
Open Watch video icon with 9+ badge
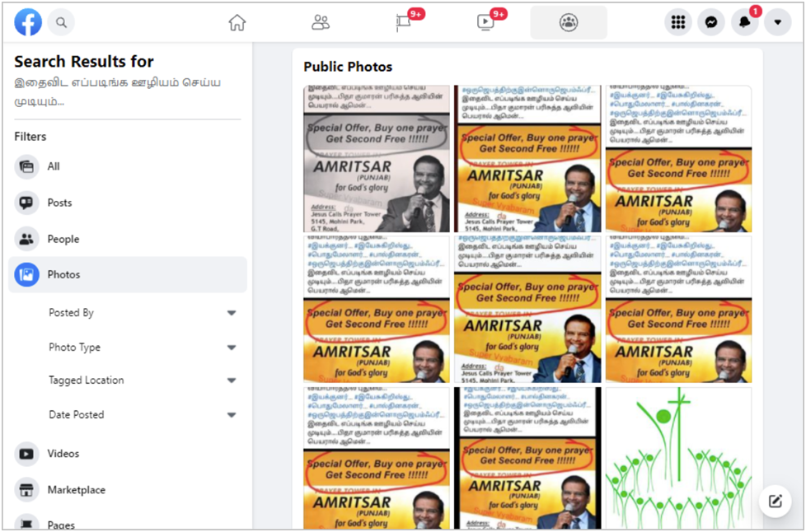(485, 22)
